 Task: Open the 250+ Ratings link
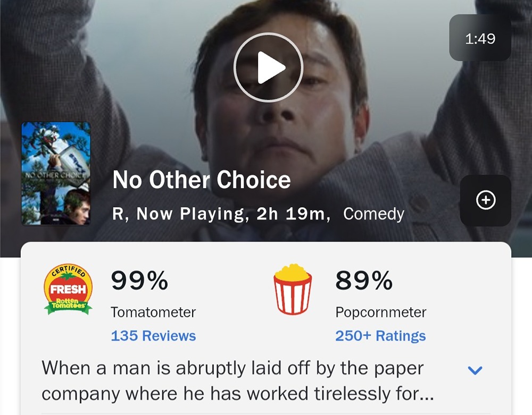pos(380,336)
